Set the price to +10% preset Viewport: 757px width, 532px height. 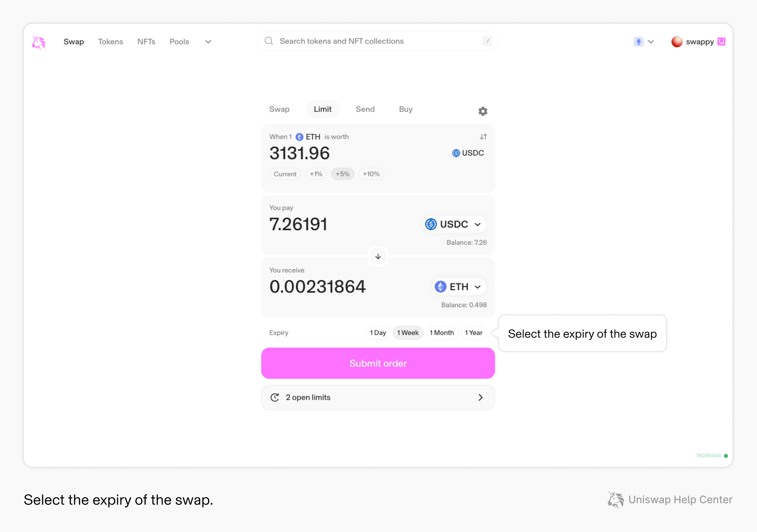coord(371,174)
